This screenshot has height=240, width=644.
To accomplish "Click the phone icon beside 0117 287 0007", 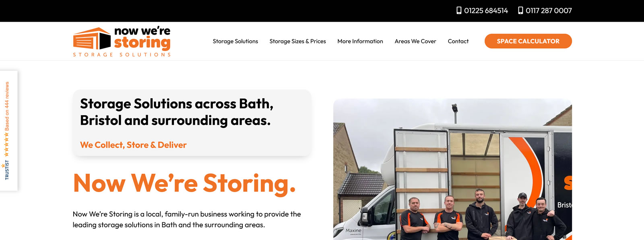I will (520, 10).
